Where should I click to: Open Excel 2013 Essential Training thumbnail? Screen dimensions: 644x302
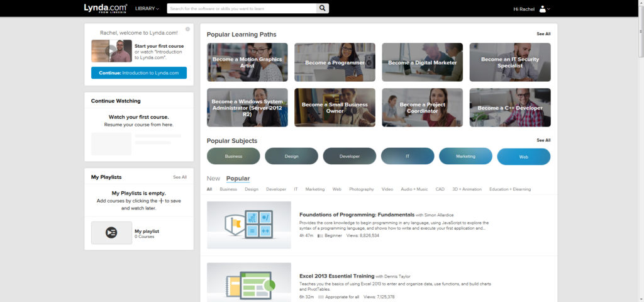click(x=248, y=282)
